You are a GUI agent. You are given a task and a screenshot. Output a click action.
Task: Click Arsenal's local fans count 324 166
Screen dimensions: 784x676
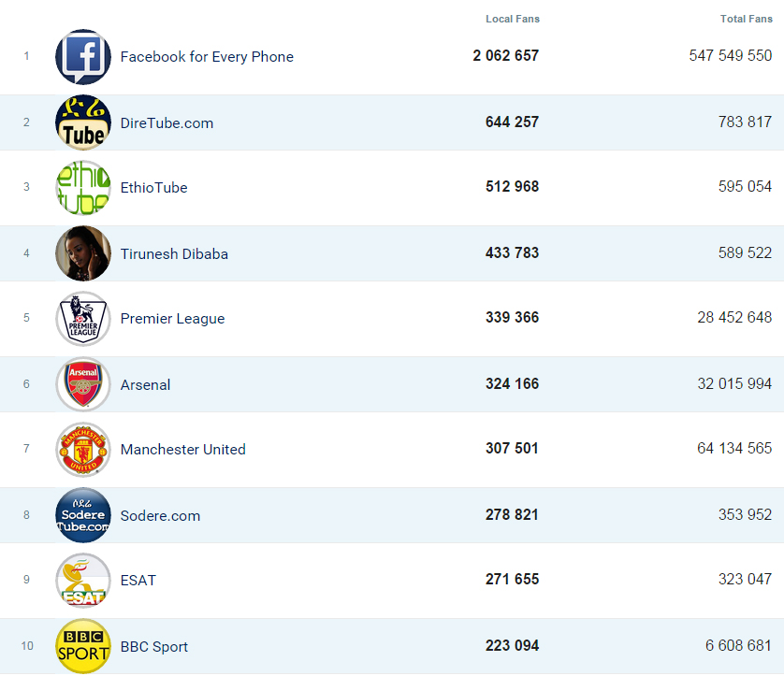512,383
